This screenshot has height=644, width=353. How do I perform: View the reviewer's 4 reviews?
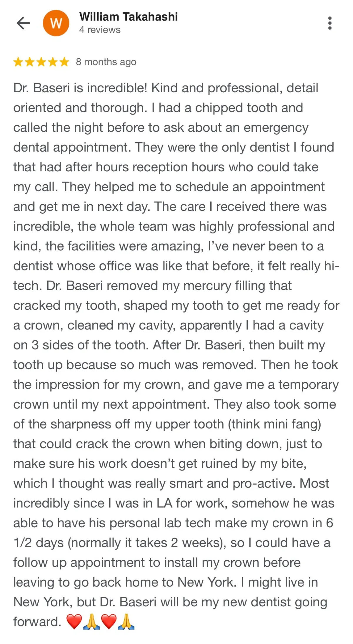point(100,30)
